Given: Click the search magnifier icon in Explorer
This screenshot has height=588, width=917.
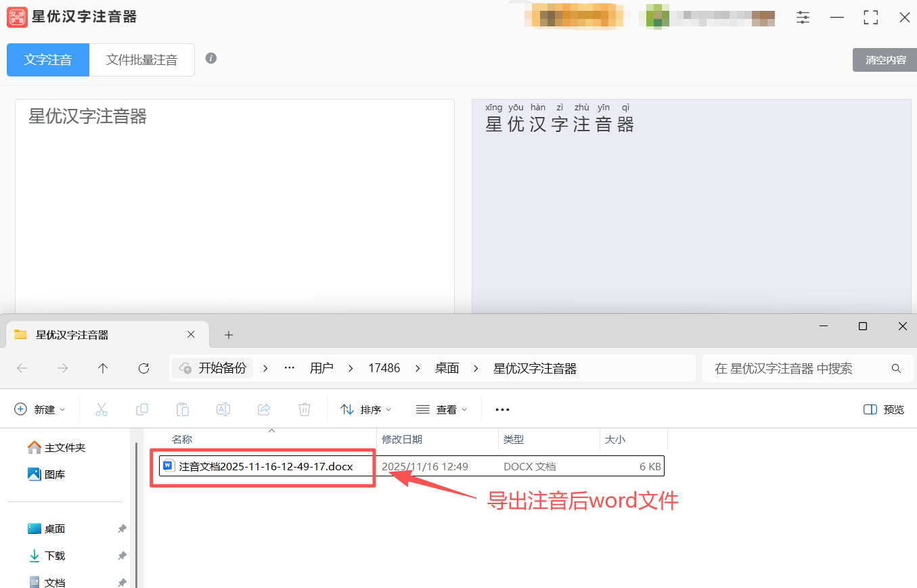Looking at the screenshot, I should pos(897,369).
